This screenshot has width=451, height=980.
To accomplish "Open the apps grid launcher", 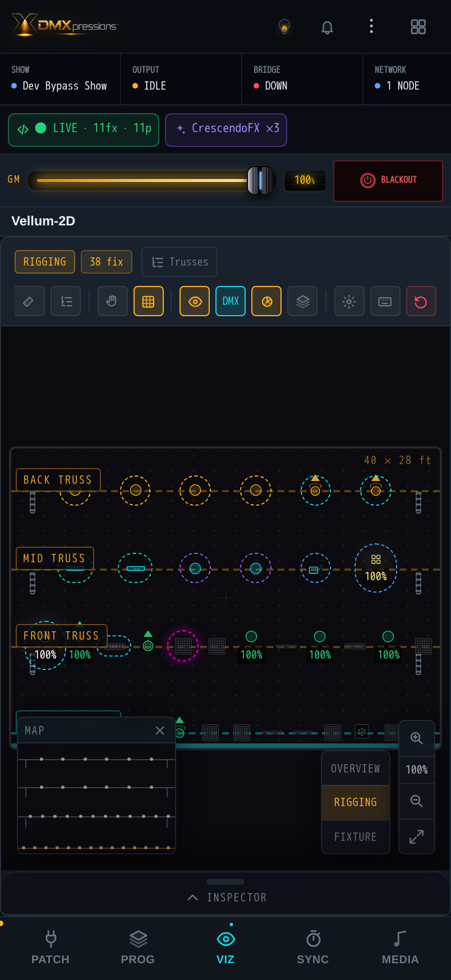I will pos(418,27).
